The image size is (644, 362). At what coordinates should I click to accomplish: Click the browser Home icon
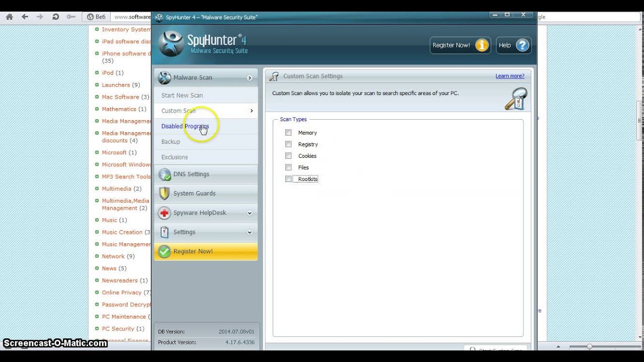[9, 17]
